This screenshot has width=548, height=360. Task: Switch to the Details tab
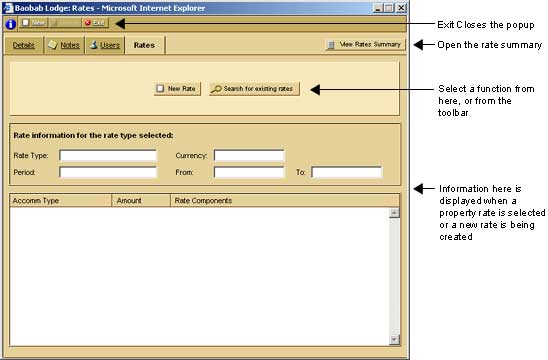[x=24, y=45]
